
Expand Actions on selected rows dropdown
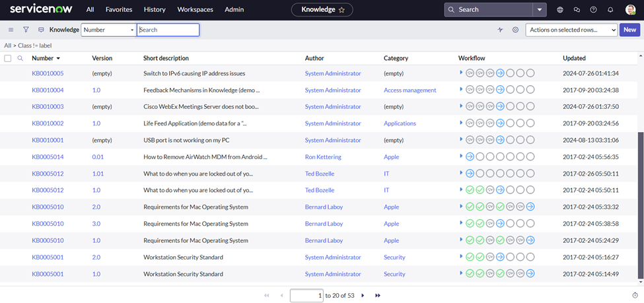pyautogui.click(x=571, y=30)
